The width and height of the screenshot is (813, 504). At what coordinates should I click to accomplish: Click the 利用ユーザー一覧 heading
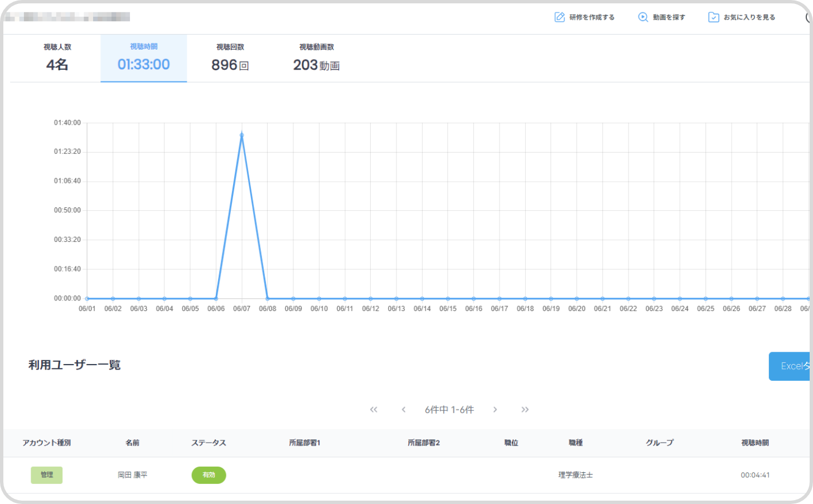(x=75, y=365)
